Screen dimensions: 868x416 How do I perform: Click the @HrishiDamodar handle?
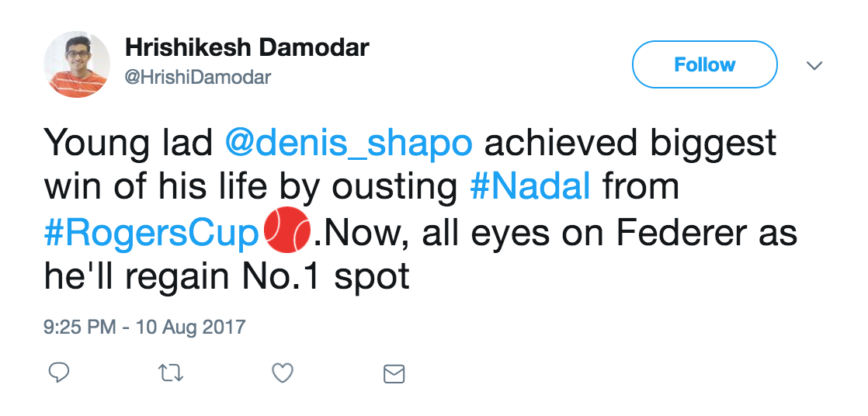tap(198, 77)
